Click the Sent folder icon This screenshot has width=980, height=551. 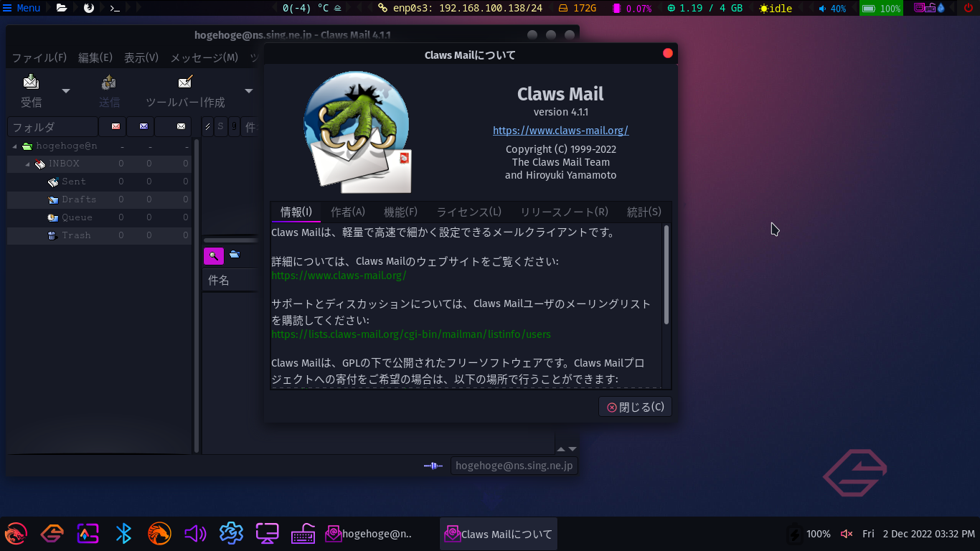click(x=52, y=182)
